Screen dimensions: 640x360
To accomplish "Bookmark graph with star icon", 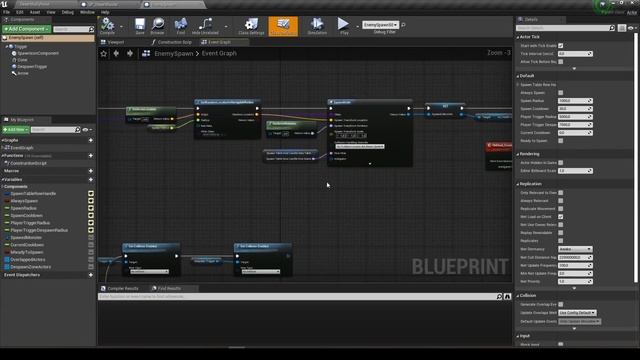I will 104,53.
